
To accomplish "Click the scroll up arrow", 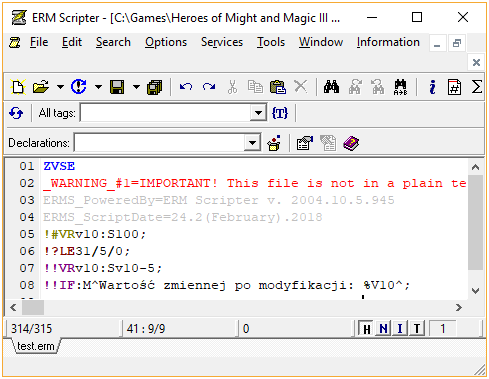I will pyautogui.click(x=475, y=167).
